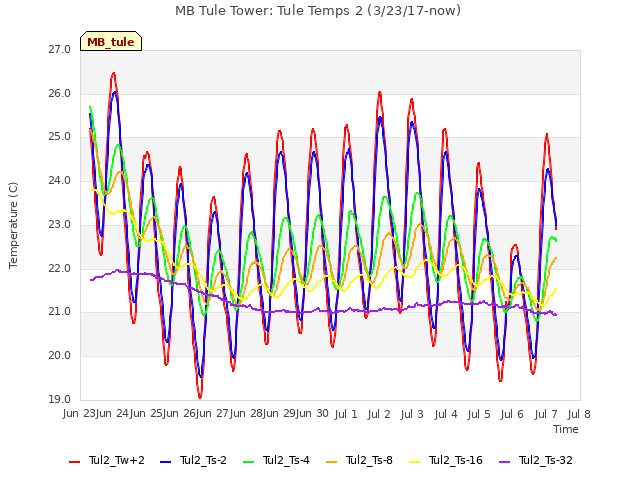Select the Tul2_Ts-32 legend label
This screenshot has width=640, height=480.
(546, 460)
